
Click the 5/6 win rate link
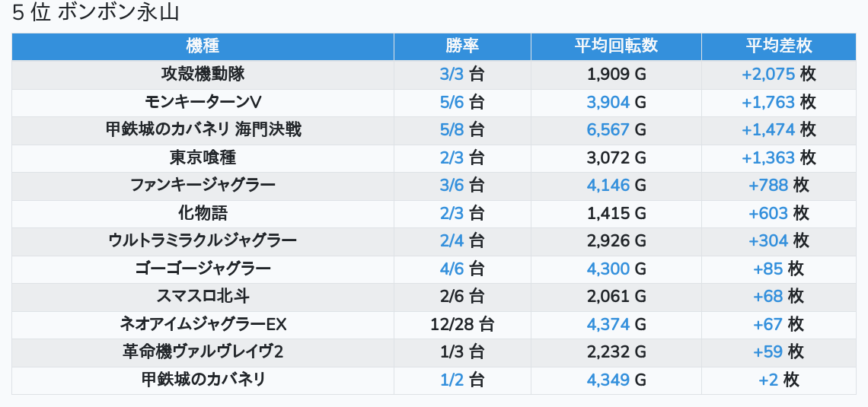tap(452, 102)
